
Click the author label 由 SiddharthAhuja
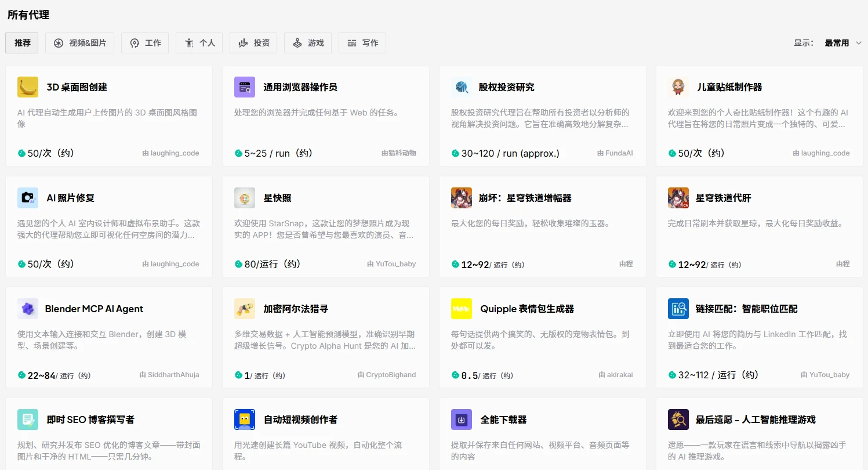pyautogui.click(x=169, y=375)
